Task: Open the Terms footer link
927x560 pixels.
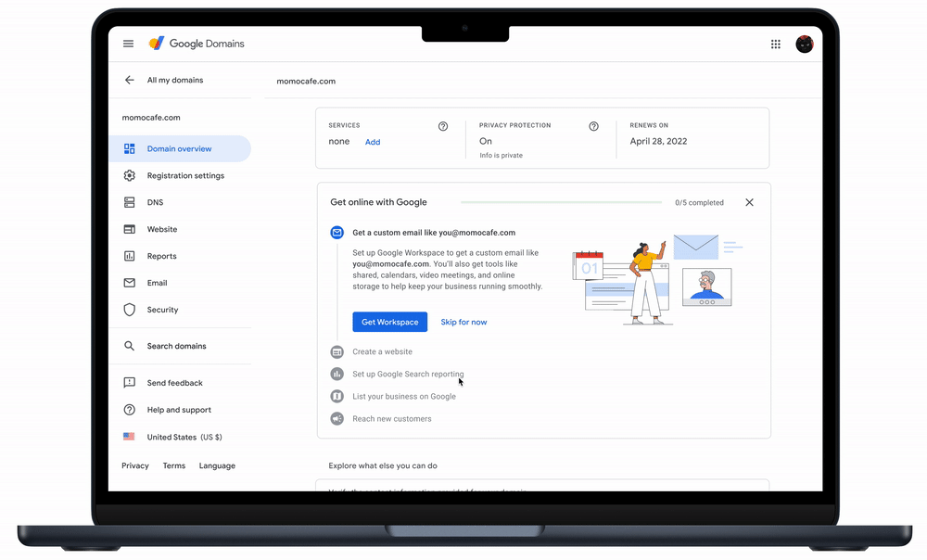Action: coord(174,466)
